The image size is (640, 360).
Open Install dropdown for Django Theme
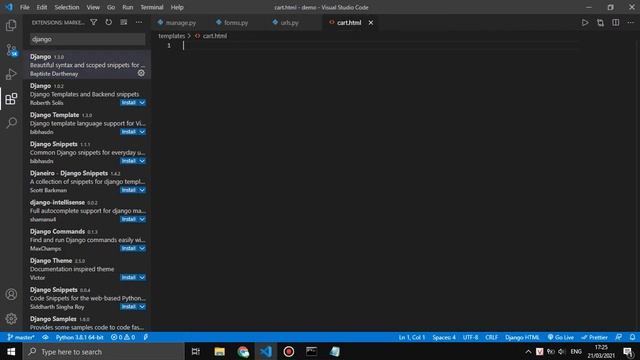[142, 277]
